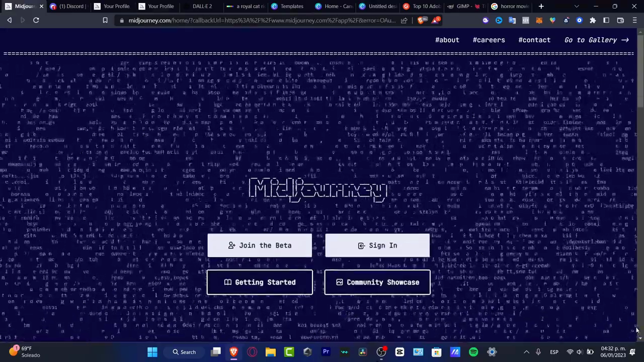This screenshot has height=362, width=644.
Task: Click the bookmark icon beside address bar
Action: (x=105, y=20)
